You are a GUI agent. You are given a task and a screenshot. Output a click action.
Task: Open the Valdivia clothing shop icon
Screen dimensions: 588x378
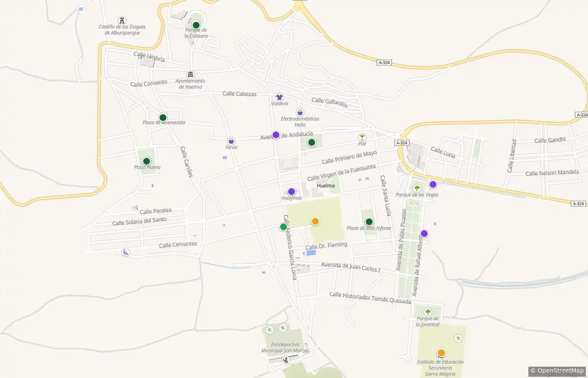[279, 97]
